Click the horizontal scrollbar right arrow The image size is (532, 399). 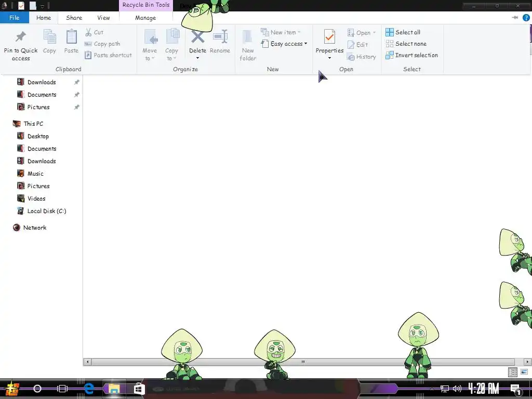pyautogui.click(x=527, y=362)
